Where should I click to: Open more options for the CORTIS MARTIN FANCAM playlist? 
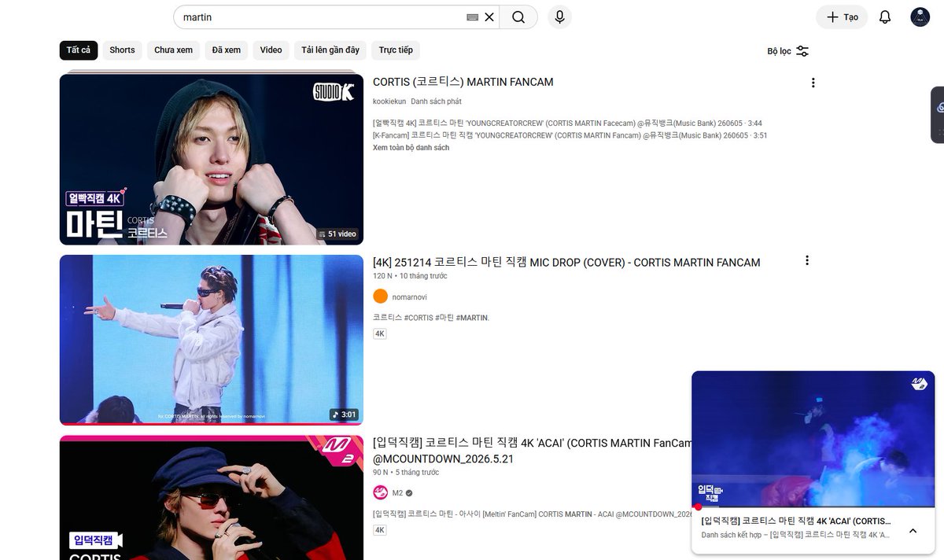813,83
